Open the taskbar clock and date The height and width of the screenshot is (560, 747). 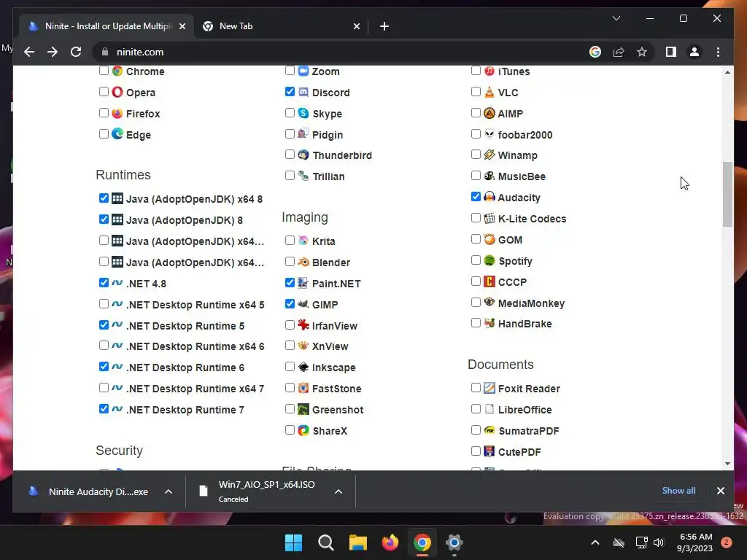694,542
